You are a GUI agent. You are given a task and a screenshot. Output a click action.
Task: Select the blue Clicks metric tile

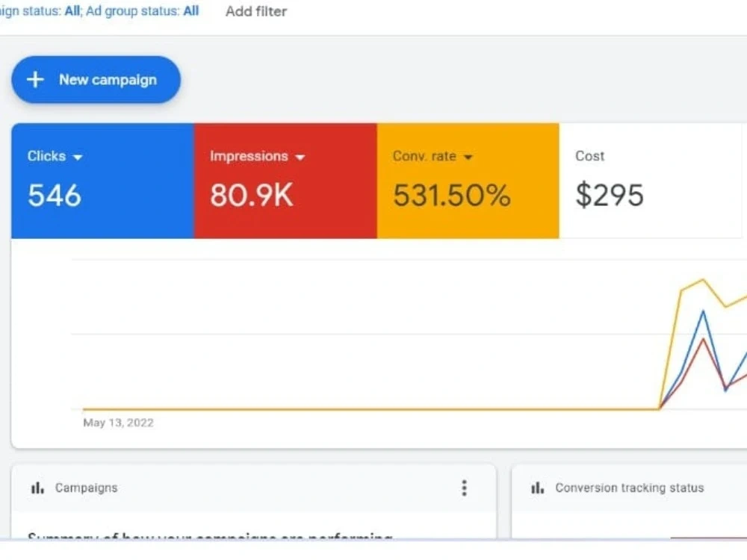103,181
